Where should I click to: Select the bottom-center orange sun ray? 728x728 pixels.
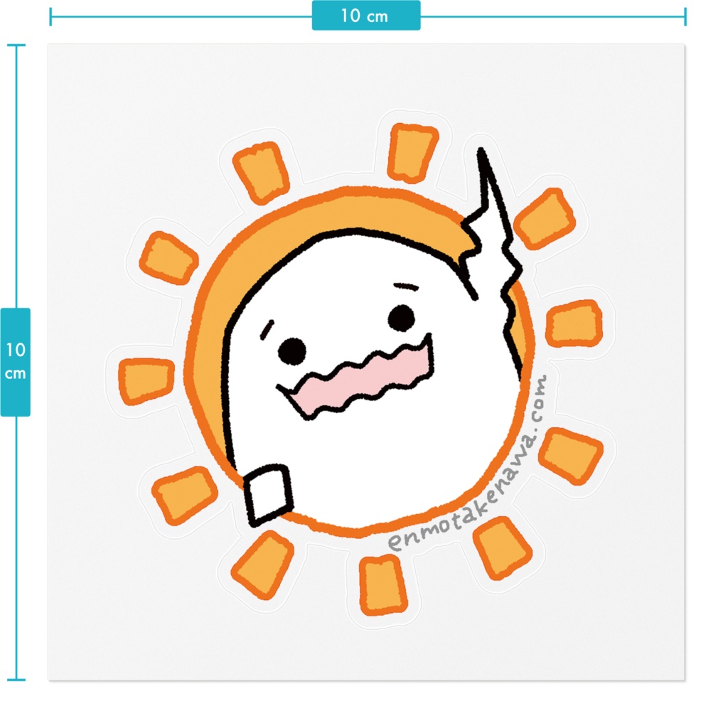[383, 585]
